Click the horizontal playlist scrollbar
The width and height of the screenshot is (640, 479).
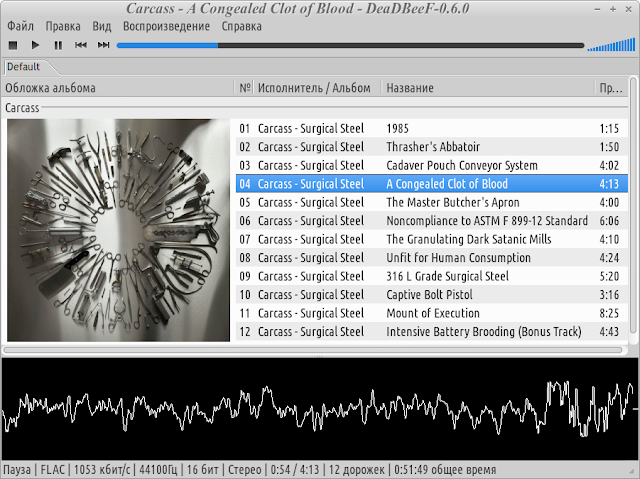point(313,350)
